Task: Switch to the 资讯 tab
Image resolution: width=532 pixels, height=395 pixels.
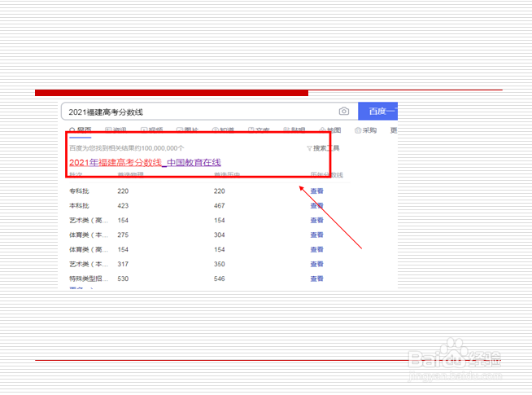Action: tap(116, 129)
